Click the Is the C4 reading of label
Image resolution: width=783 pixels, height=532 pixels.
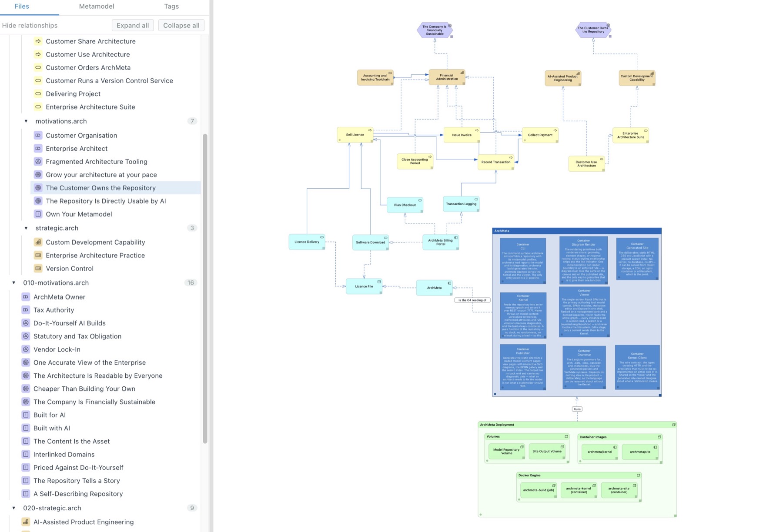click(x=472, y=300)
